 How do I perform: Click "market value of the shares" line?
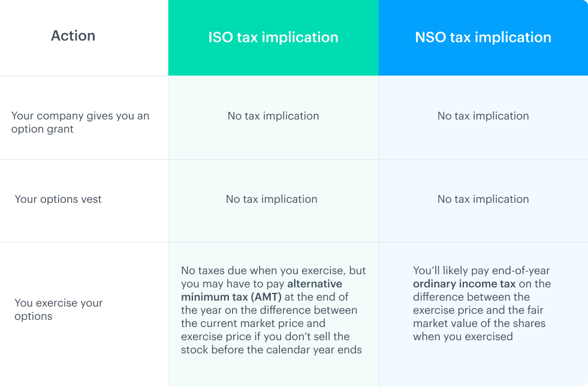[480, 323]
